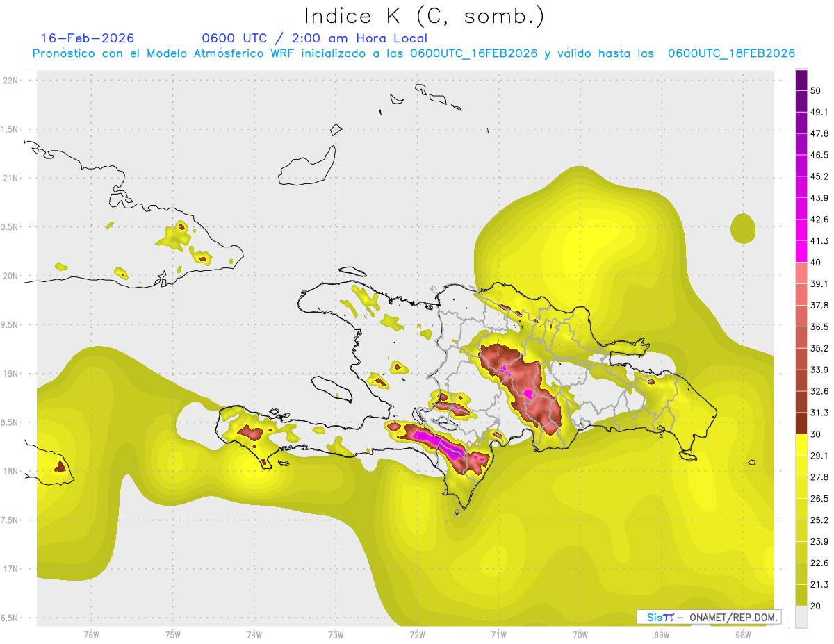The height and width of the screenshot is (644, 834).
Task: Click the "25.2" colorbar value
Action: click(x=819, y=521)
